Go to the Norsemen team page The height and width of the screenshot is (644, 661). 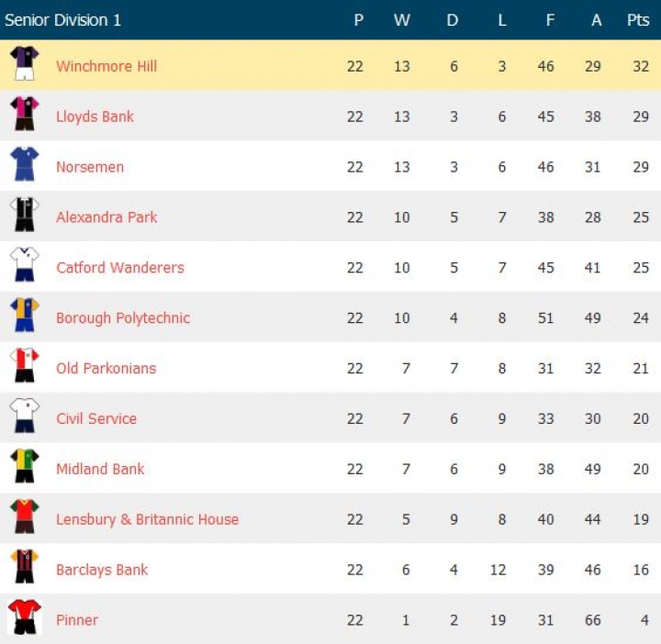(x=90, y=167)
